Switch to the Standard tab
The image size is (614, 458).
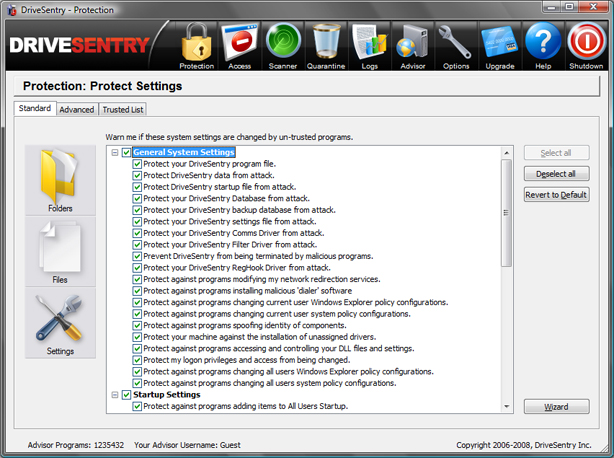(x=35, y=108)
